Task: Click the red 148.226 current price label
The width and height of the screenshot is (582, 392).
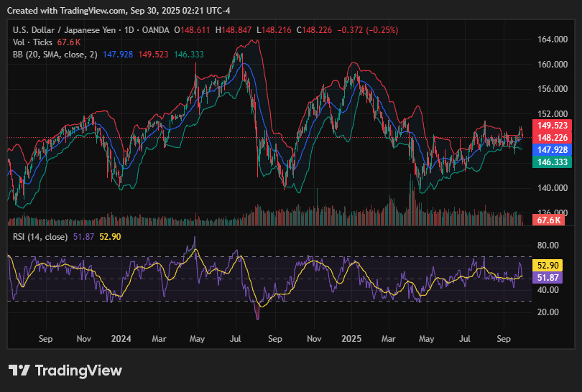Action: (550, 137)
